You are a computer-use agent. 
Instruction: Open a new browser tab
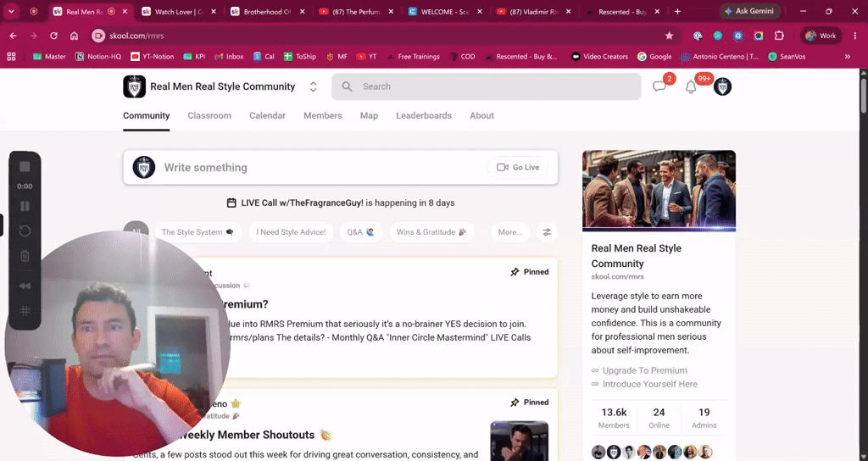[677, 11]
